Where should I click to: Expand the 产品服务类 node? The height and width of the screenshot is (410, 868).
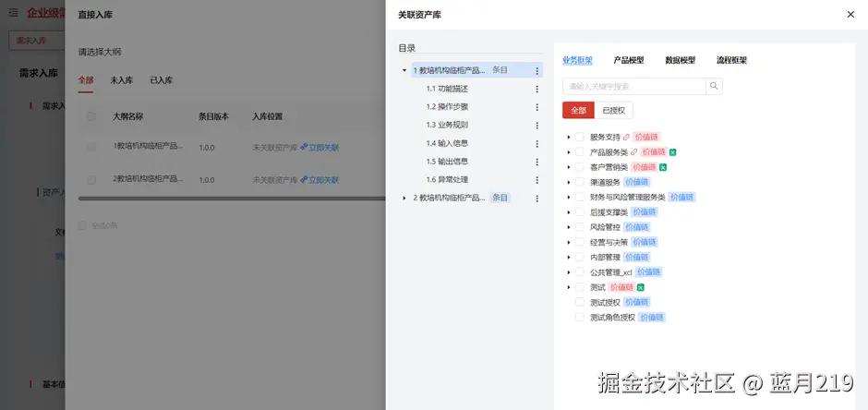(x=569, y=151)
